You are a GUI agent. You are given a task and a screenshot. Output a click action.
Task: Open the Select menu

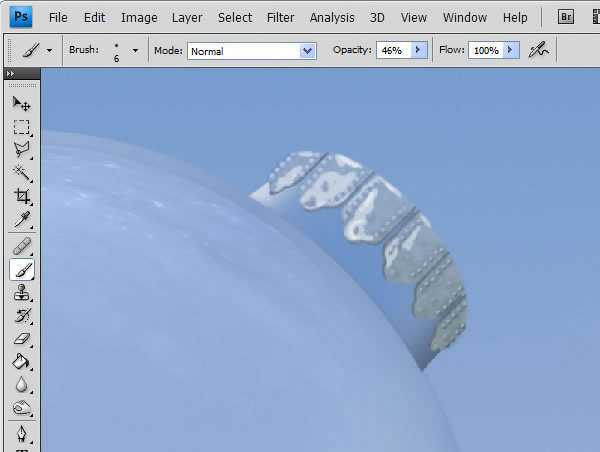(x=235, y=18)
